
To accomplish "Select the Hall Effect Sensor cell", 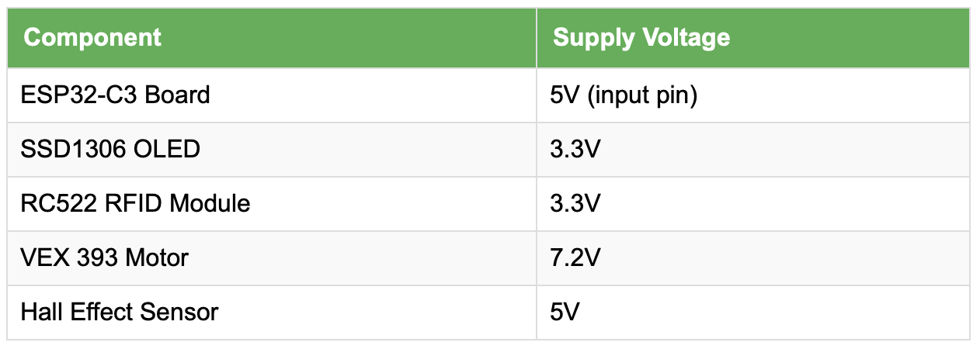I will (x=272, y=312).
